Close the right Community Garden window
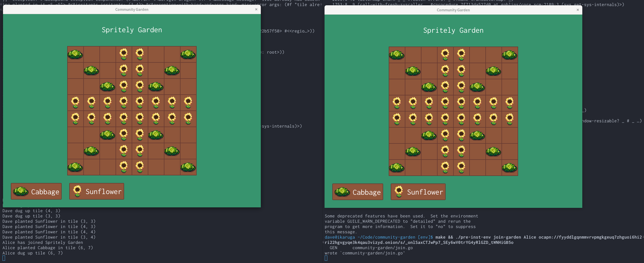The height and width of the screenshot is (263, 644). 578,10
